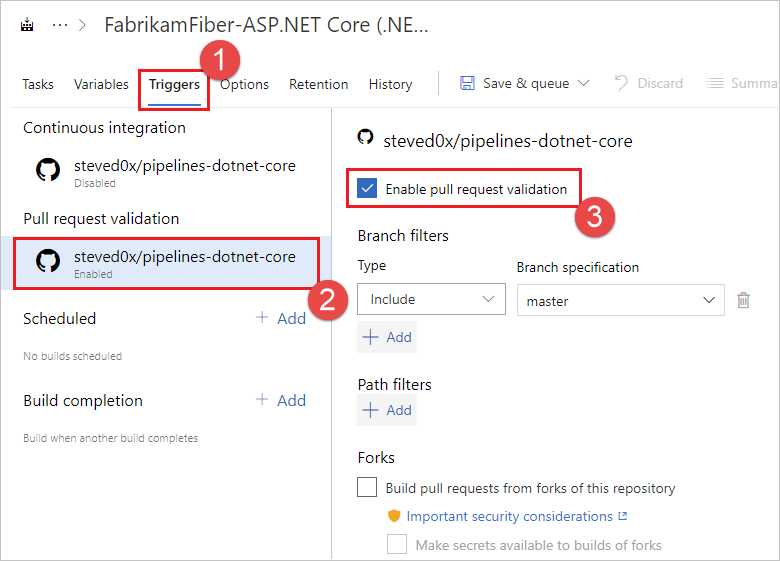Delete the master branch filter with trash icon

pos(743,300)
